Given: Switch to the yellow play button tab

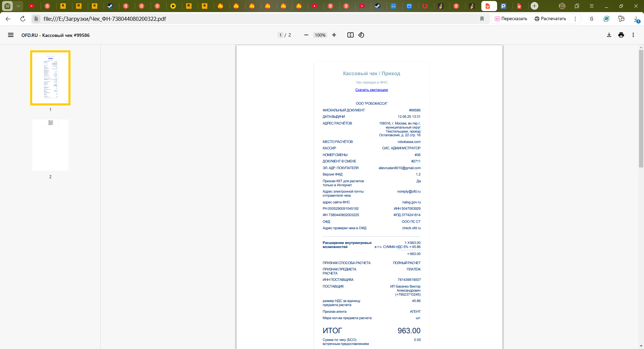Looking at the screenshot, I should (173, 6).
